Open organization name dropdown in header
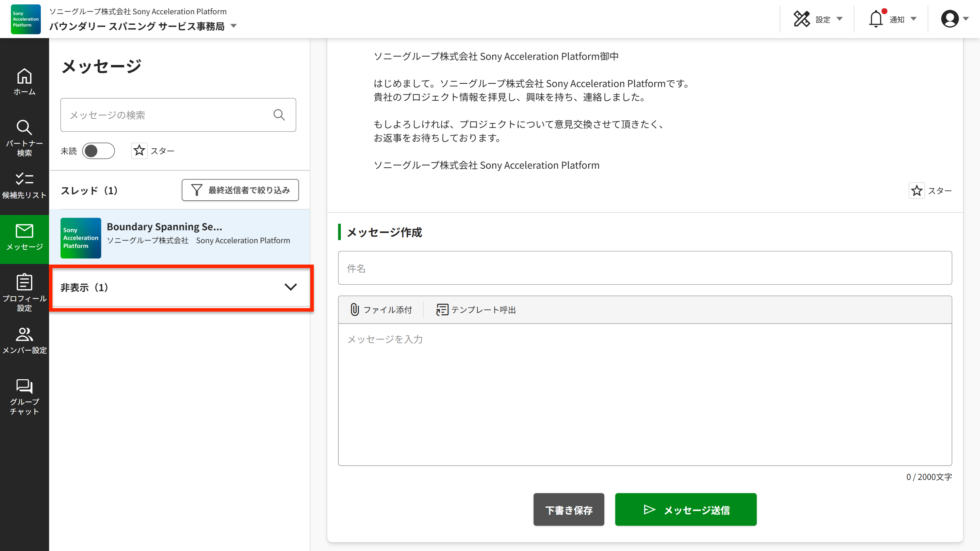The image size is (980, 551). (233, 26)
